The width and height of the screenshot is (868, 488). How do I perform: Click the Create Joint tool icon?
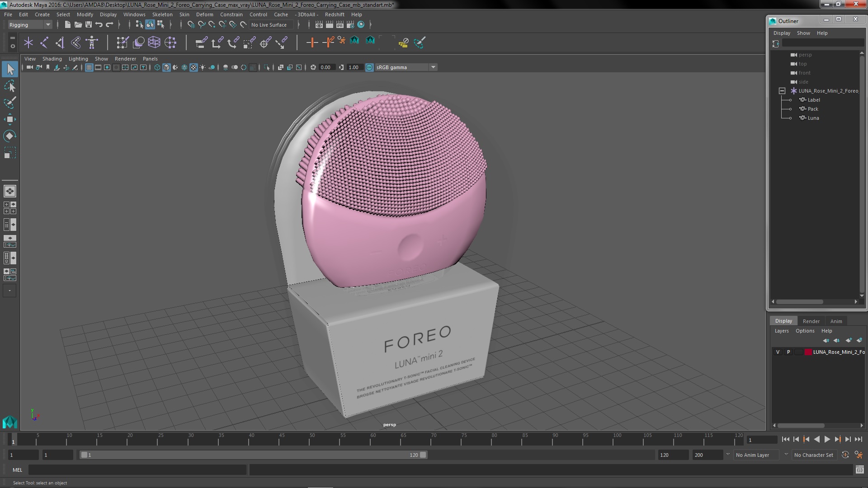coord(44,42)
